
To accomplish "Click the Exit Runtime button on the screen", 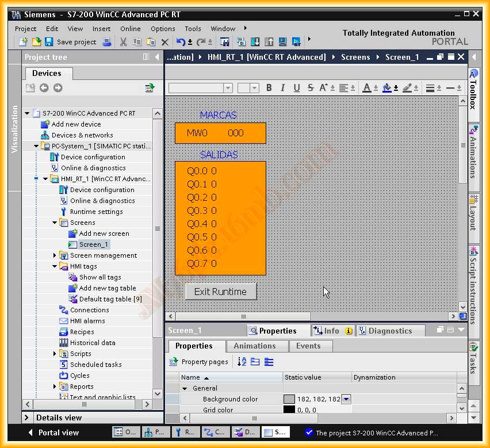I will pyautogui.click(x=220, y=292).
